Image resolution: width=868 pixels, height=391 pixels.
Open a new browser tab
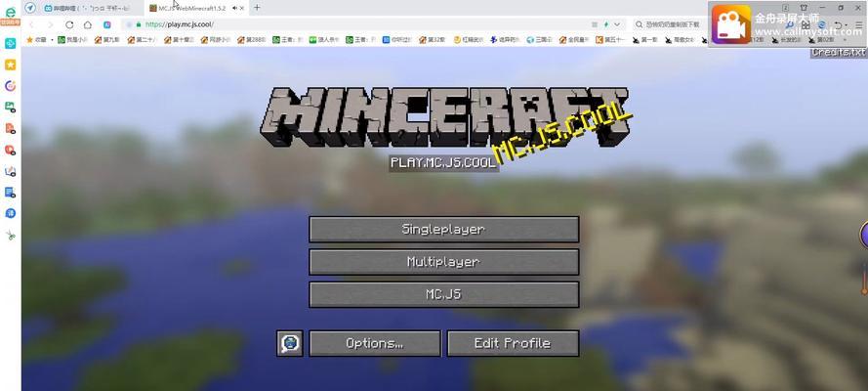tap(257, 8)
